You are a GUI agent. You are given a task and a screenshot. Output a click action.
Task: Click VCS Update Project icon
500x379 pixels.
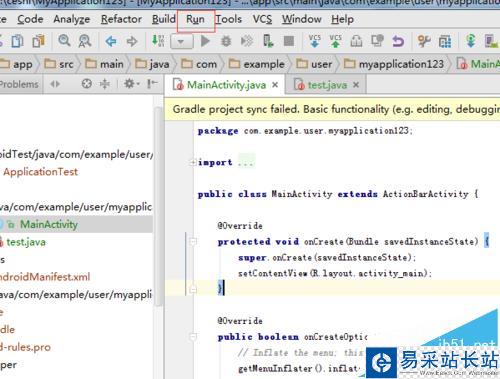314,41
